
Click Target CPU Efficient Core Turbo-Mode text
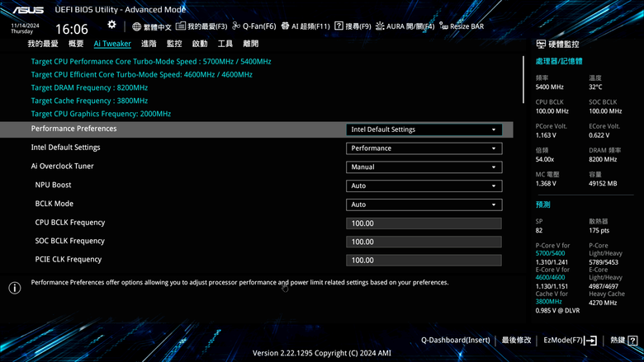tap(142, 74)
